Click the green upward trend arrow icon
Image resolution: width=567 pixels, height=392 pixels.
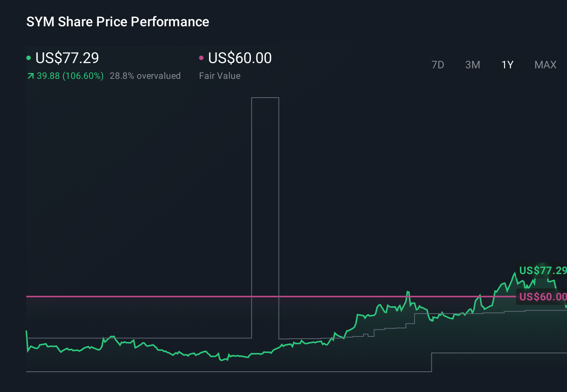(x=30, y=75)
